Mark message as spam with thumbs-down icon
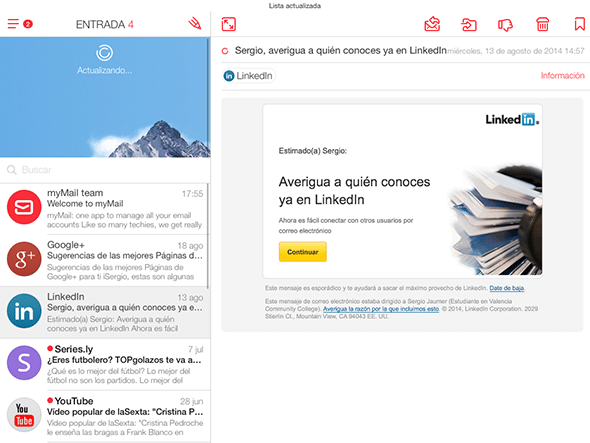The image size is (590, 443). [x=505, y=25]
